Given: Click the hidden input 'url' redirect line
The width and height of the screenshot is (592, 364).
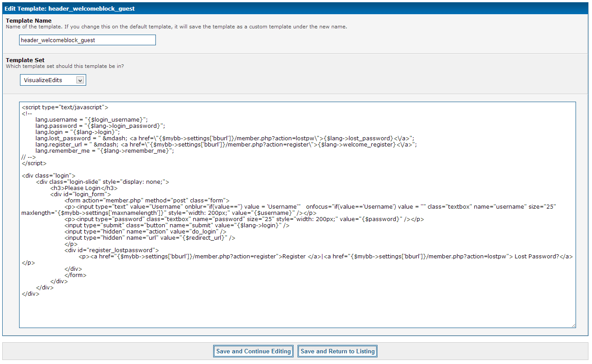Looking at the screenshot, I should [x=150, y=238].
